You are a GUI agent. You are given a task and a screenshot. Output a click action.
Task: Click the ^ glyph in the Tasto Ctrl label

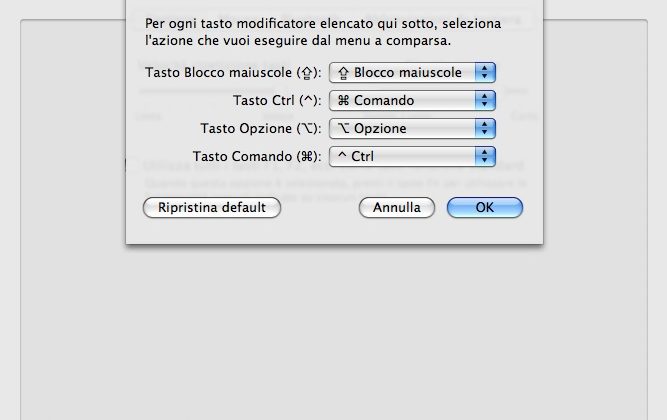(x=307, y=100)
